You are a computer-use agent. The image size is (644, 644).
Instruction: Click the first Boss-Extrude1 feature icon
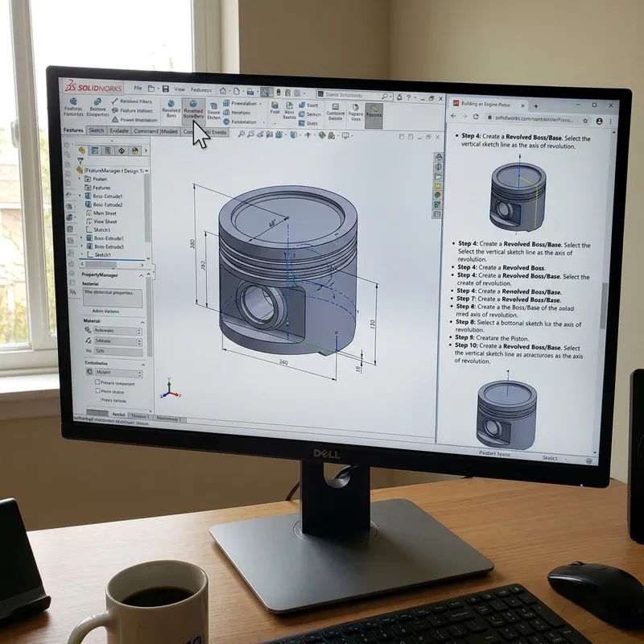click(x=87, y=196)
